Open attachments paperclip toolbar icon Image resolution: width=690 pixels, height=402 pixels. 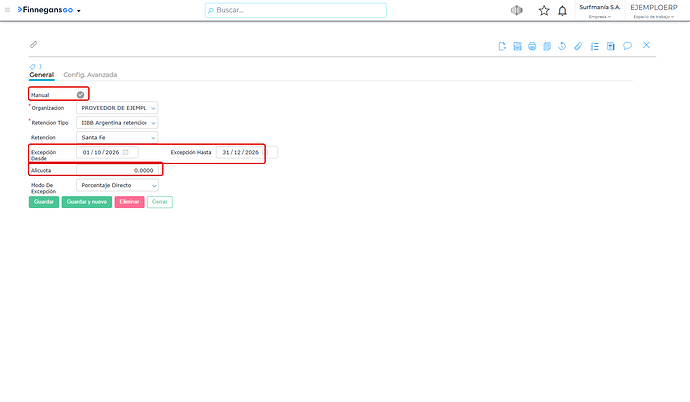point(578,46)
